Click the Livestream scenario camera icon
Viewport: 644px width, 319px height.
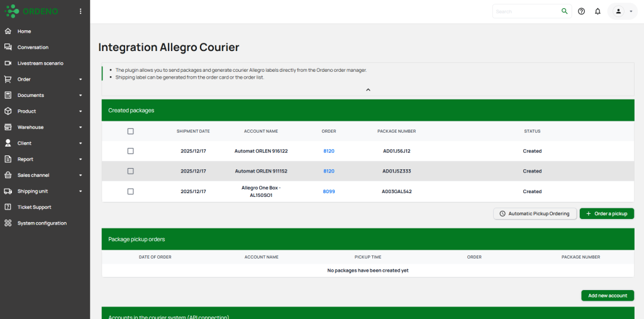(8, 64)
